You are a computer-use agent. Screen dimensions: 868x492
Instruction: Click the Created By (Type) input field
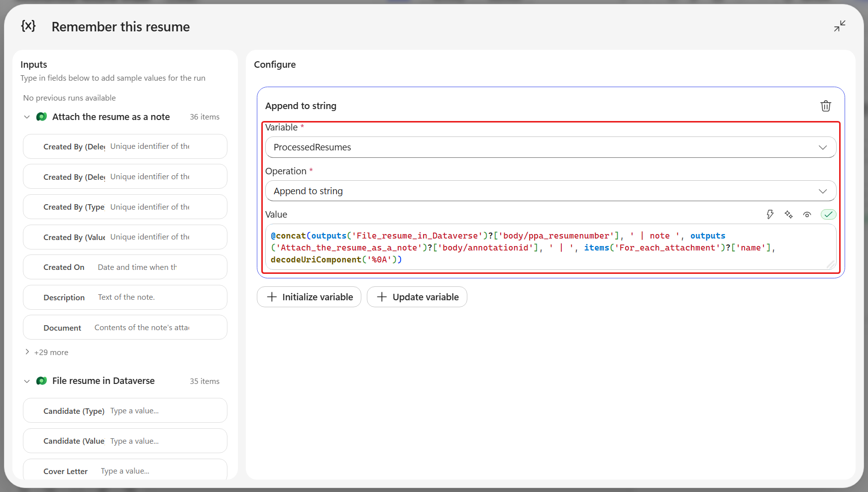pos(125,207)
